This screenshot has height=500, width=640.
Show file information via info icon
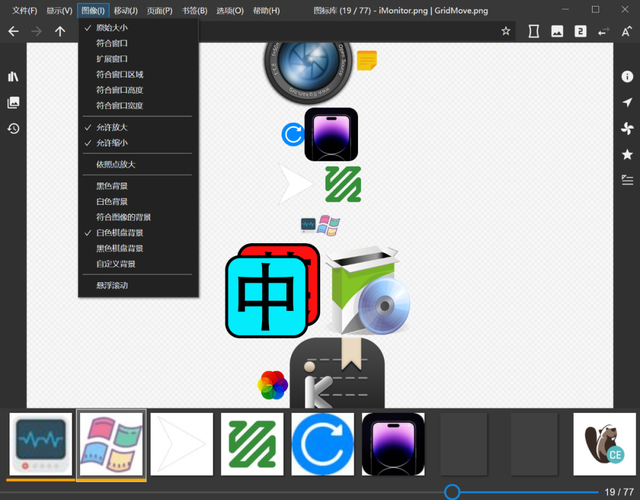627,77
